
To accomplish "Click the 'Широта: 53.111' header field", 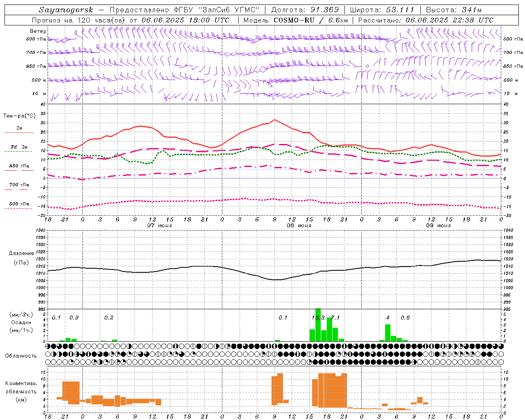I will coord(382,10).
